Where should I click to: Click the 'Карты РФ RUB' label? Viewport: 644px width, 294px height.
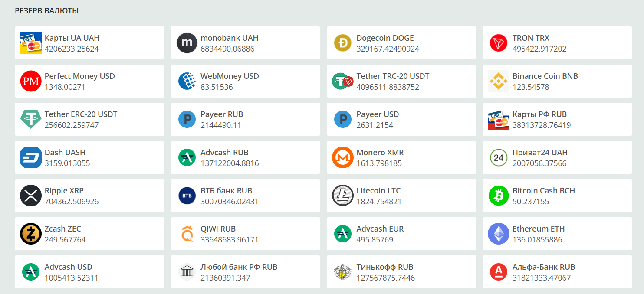coord(540,114)
